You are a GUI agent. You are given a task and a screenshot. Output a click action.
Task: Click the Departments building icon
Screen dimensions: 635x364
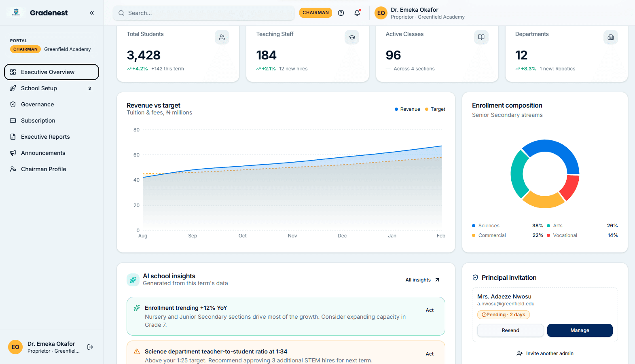(x=611, y=37)
